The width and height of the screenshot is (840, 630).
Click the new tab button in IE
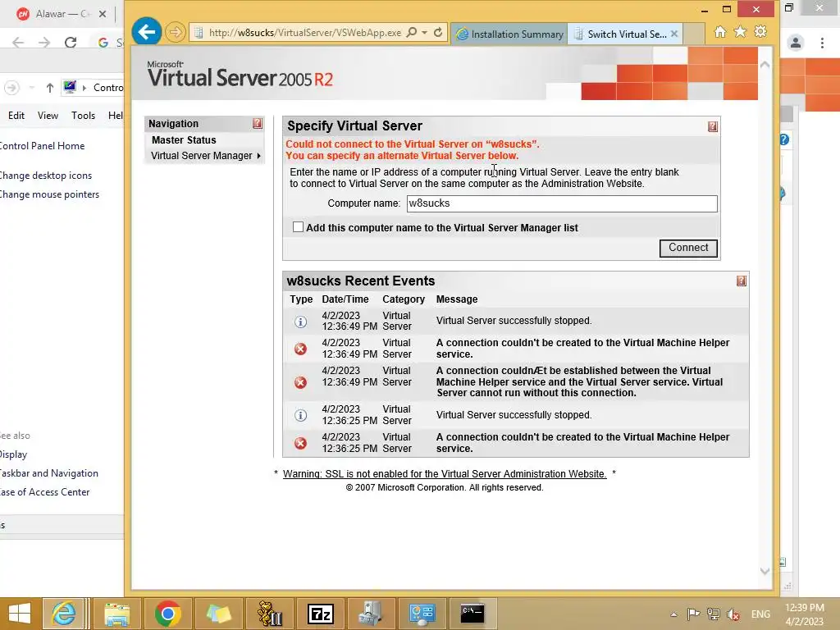pyautogui.click(x=694, y=34)
